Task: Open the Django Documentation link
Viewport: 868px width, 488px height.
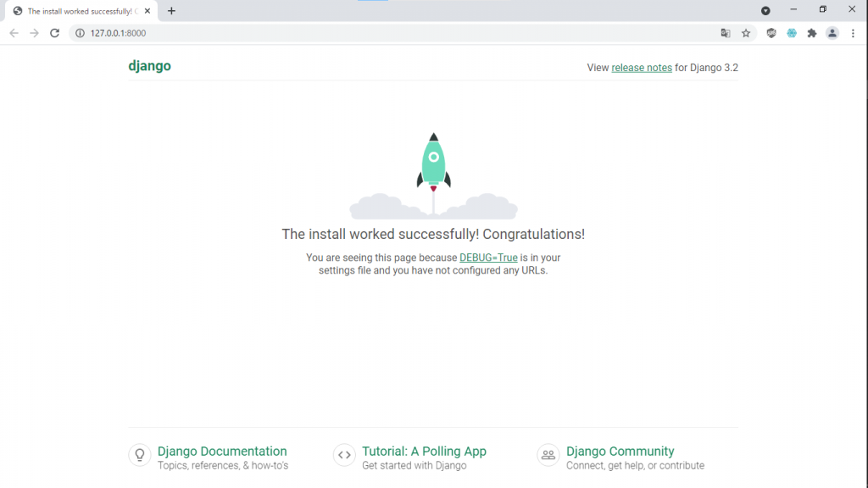Action: (x=222, y=452)
